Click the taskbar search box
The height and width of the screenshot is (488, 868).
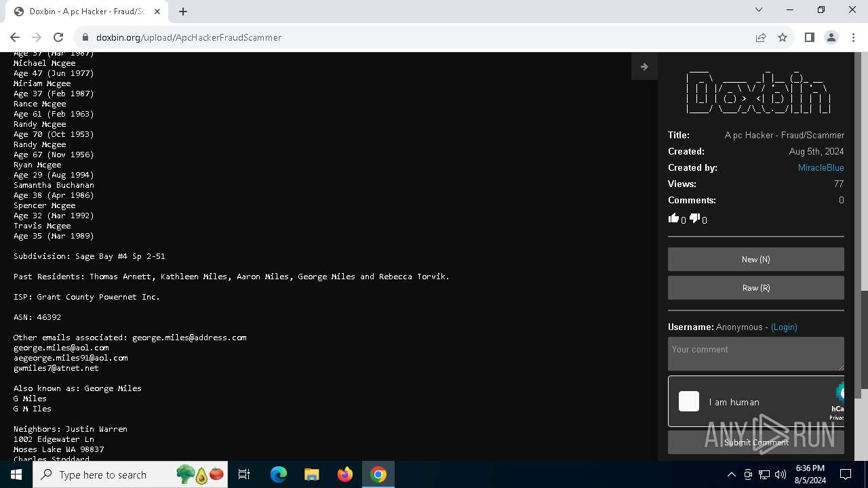[x=131, y=474]
